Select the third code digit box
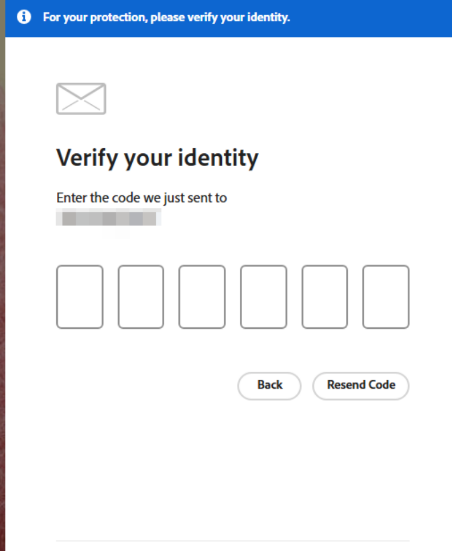This screenshot has height=551, width=452. pyautogui.click(x=202, y=297)
